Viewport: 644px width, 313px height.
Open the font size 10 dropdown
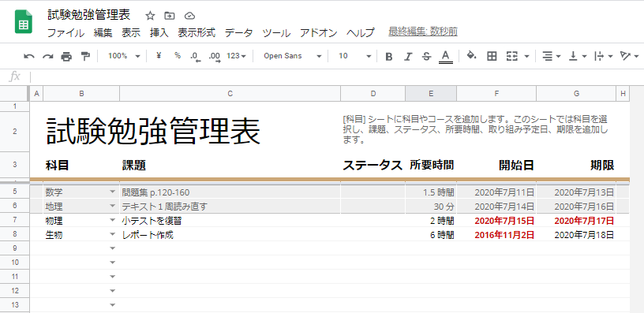point(354,56)
